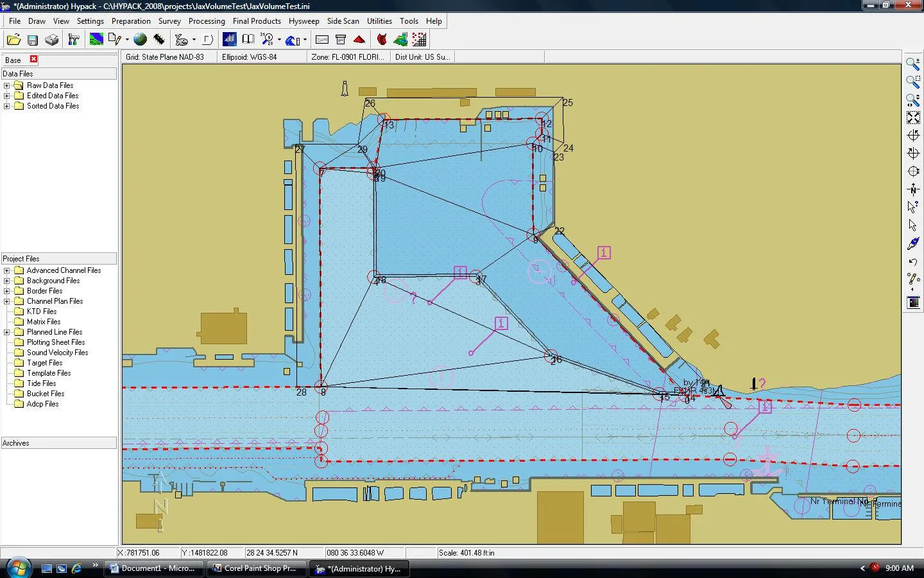Select the query pointer with question mark
This screenshot has height=578, width=924.
click(x=912, y=207)
